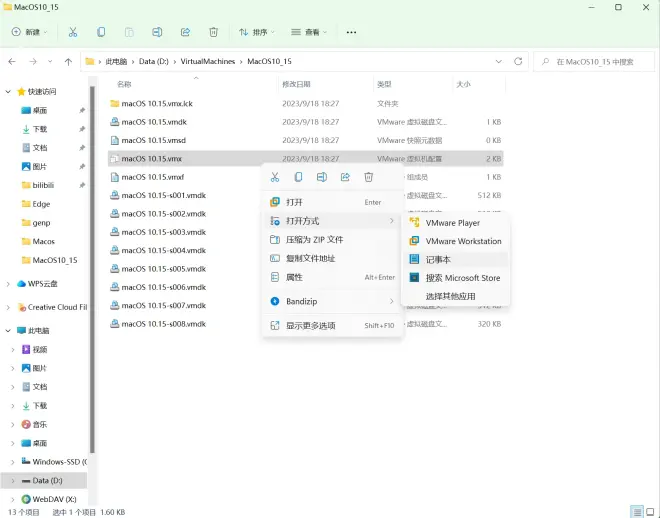
Task: Open Properties (属性) from context menu
Action: click(333, 277)
